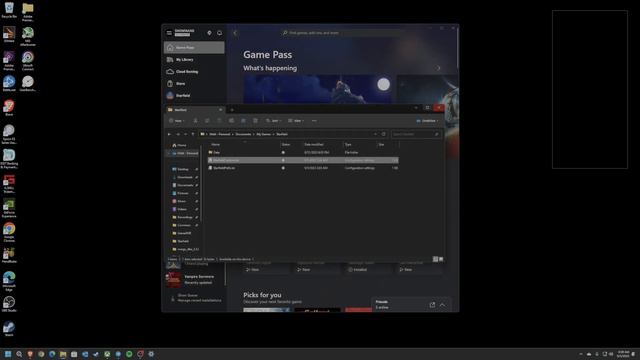This screenshot has width=640, height=360.
Task: Open taskbar Search
Action: pyautogui.click(x=19, y=354)
